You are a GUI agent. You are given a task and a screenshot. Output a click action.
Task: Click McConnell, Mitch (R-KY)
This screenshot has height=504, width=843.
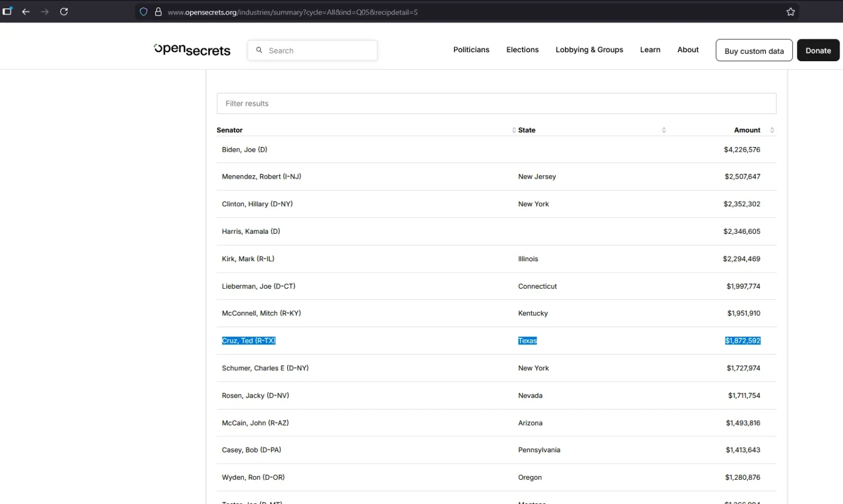pos(261,314)
